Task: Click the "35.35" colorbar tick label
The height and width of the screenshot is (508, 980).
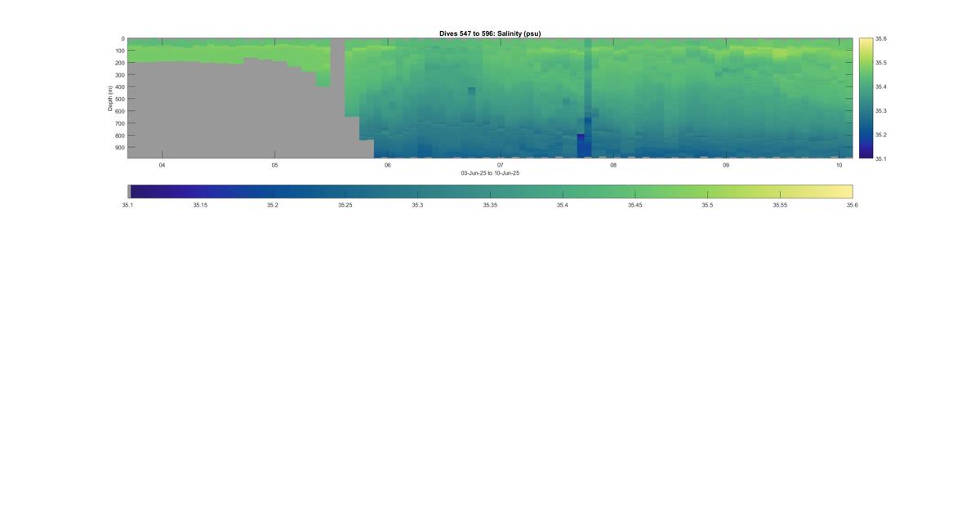Action: [490, 205]
